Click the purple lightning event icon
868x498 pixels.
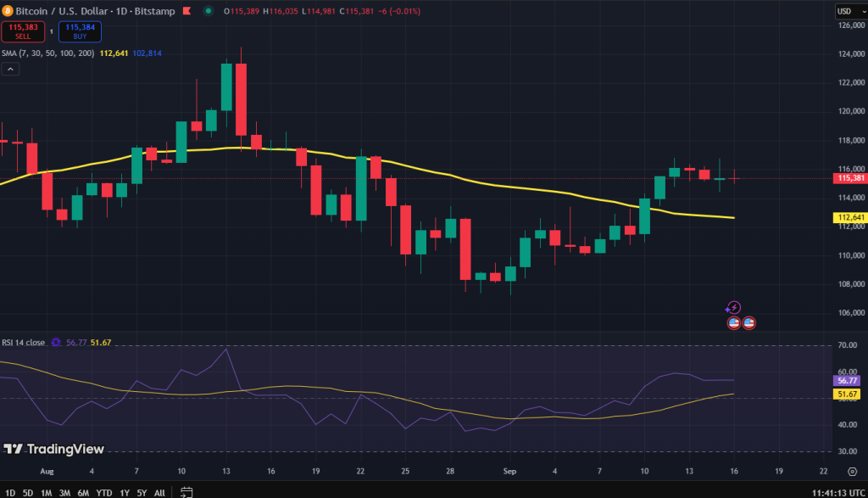click(734, 308)
